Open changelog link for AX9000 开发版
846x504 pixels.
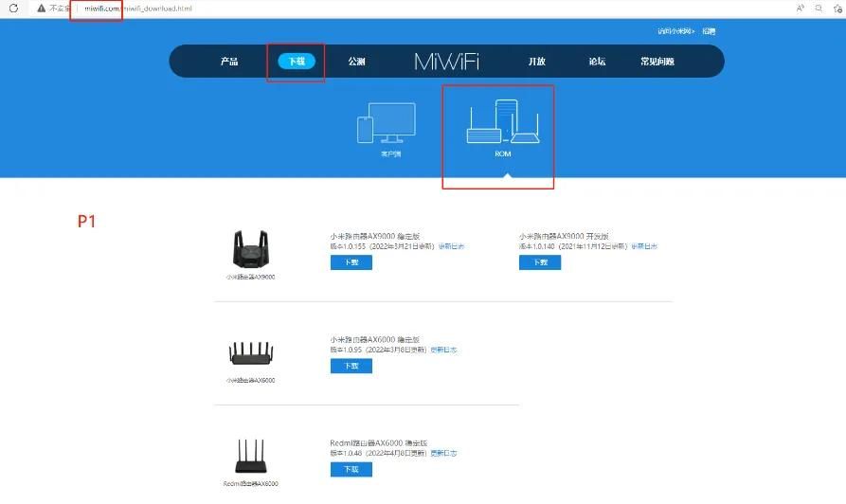tap(644, 246)
